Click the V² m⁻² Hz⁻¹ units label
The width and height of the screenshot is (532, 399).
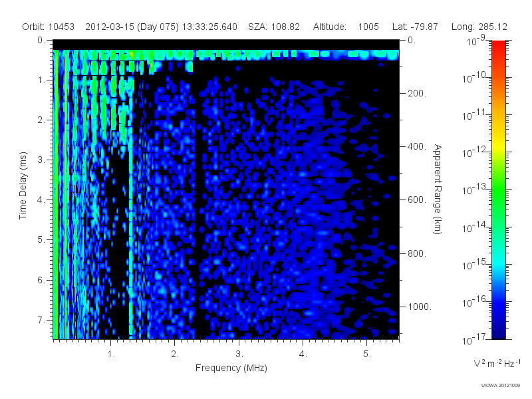click(497, 363)
